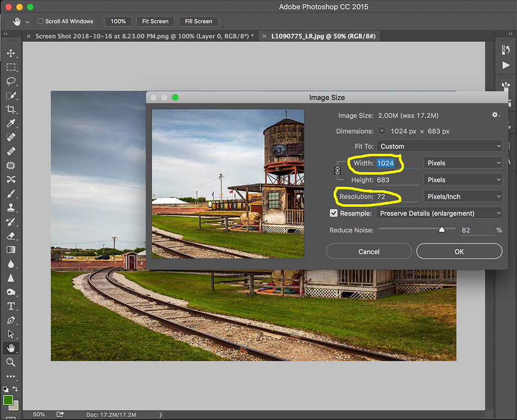
Task: Switch to the Screen Shot 2018-10-16 document tab
Action: point(144,36)
